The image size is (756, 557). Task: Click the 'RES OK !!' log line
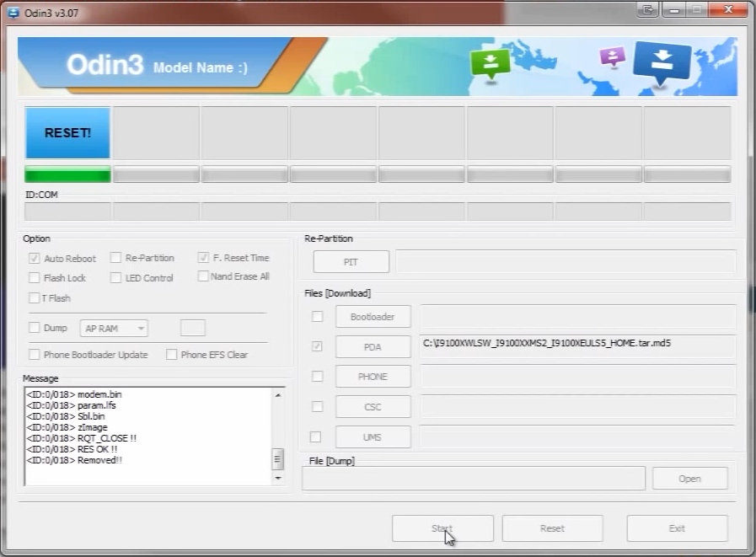point(72,449)
